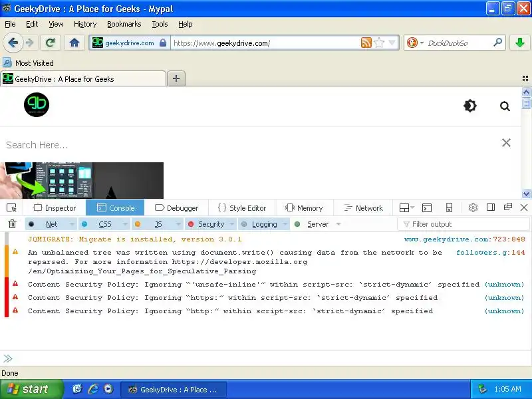Switch to the Debugger tab
The width and height of the screenshot is (532, 399).
click(176, 208)
